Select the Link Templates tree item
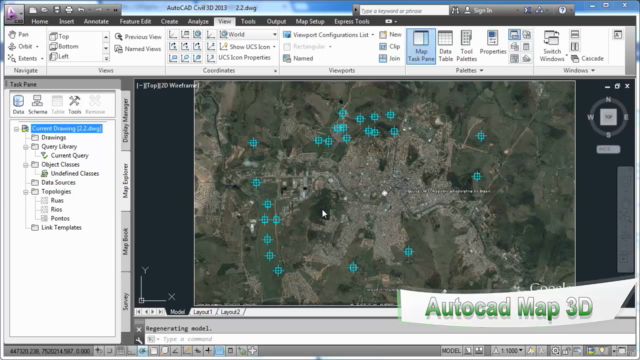 coord(61,227)
